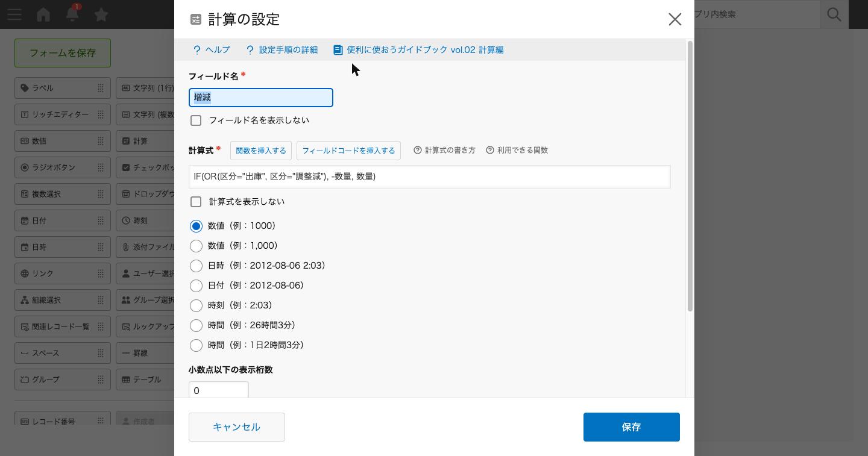The image size is (868, 456).
Task: Open 計算式の書き方 help link
Action: coord(445,151)
